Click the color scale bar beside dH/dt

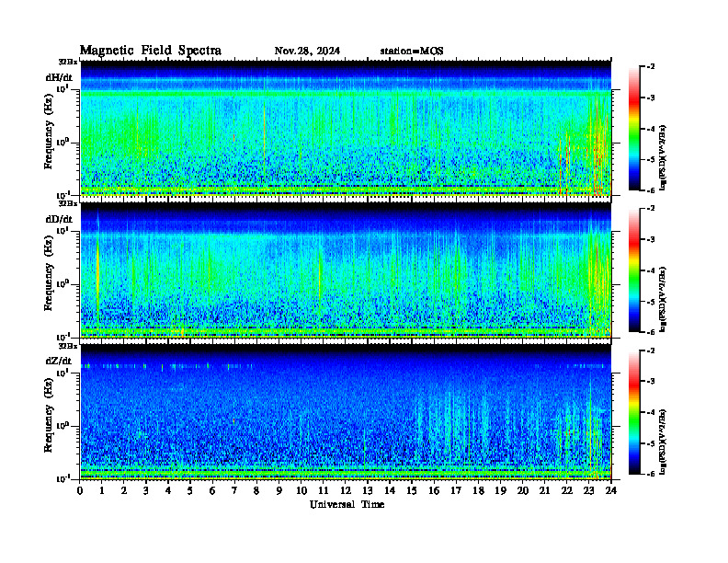(x=634, y=128)
